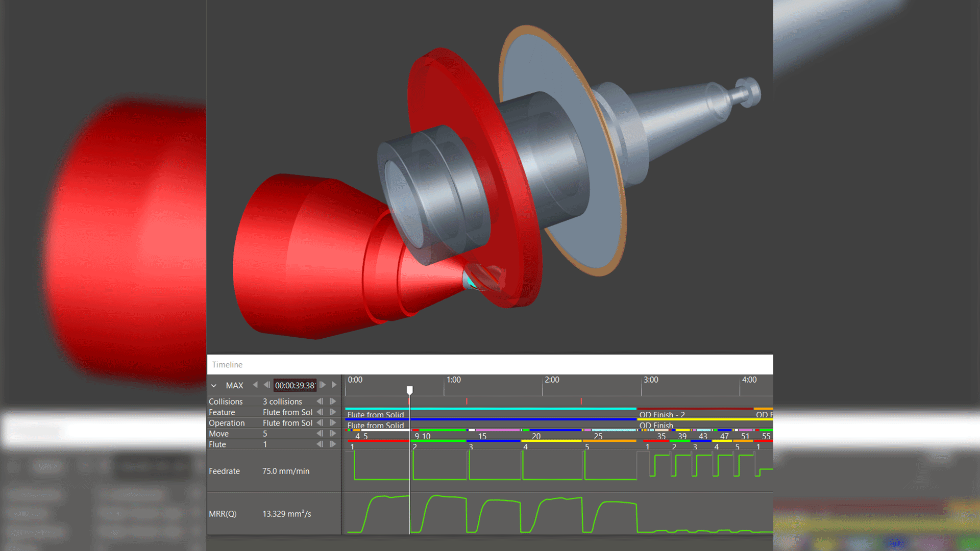980x551 pixels.
Task: Select blue Flute 3 segment
Action: click(494, 441)
